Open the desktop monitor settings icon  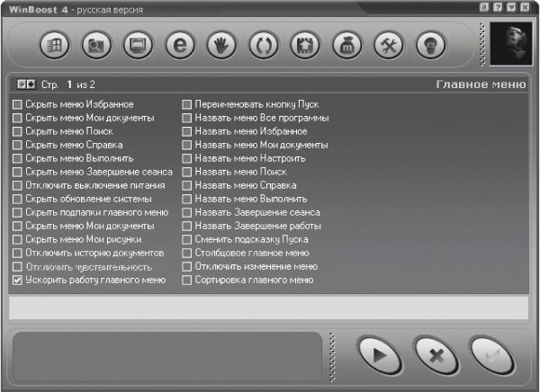click(x=138, y=43)
